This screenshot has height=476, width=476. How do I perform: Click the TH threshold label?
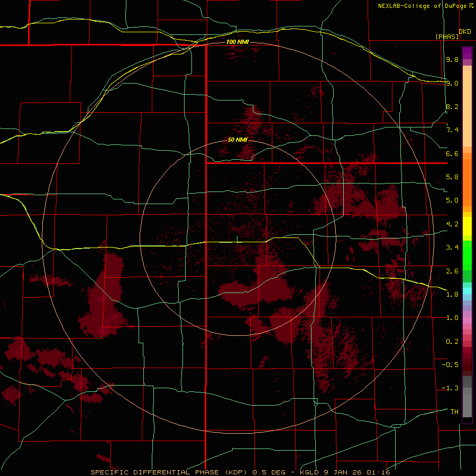tap(454, 412)
